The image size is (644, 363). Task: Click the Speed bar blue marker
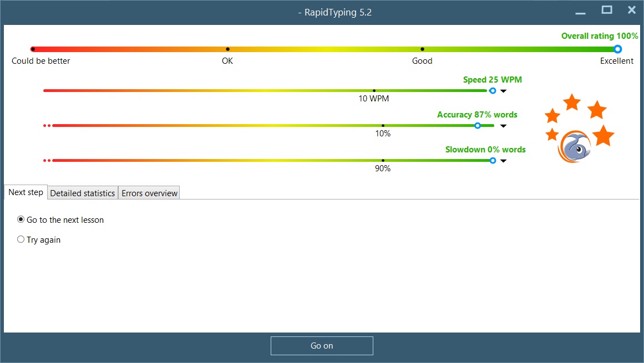click(x=493, y=90)
